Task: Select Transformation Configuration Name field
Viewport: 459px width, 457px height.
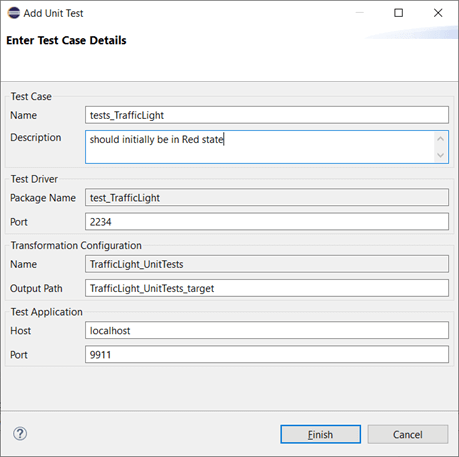Action: pyautogui.click(x=267, y=264)
